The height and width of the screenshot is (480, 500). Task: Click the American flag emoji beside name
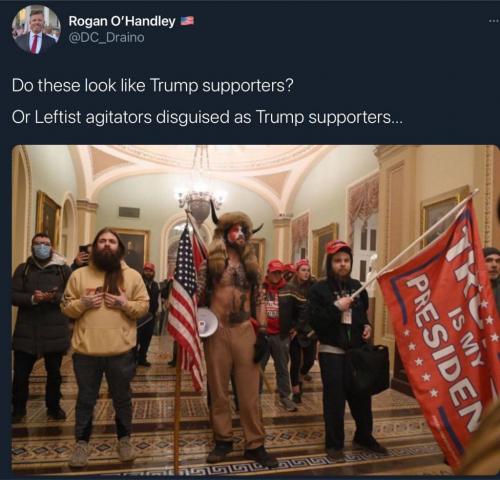(x=187, y=21)
